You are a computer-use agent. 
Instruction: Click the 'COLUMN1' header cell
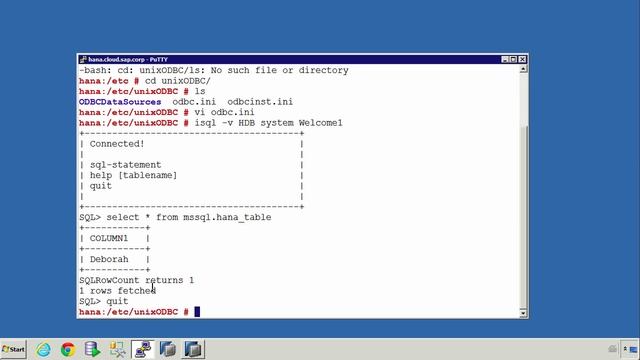pyautogui.click(x=109, y=238)
